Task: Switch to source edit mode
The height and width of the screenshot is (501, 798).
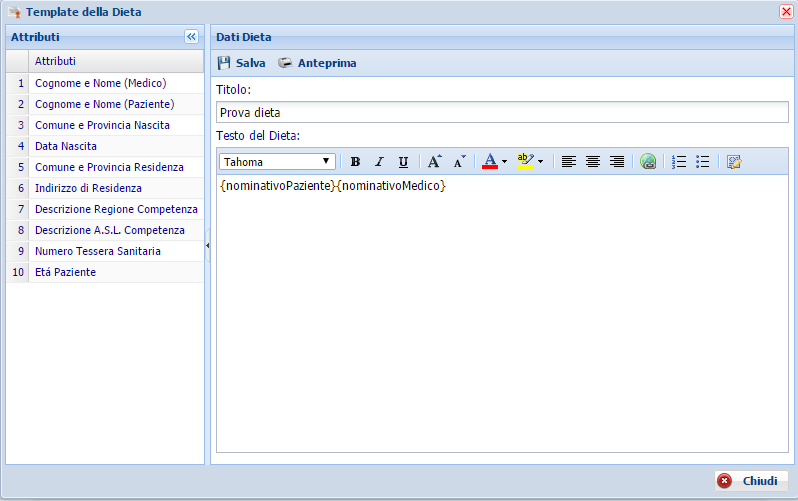Action: pos(734,162)
